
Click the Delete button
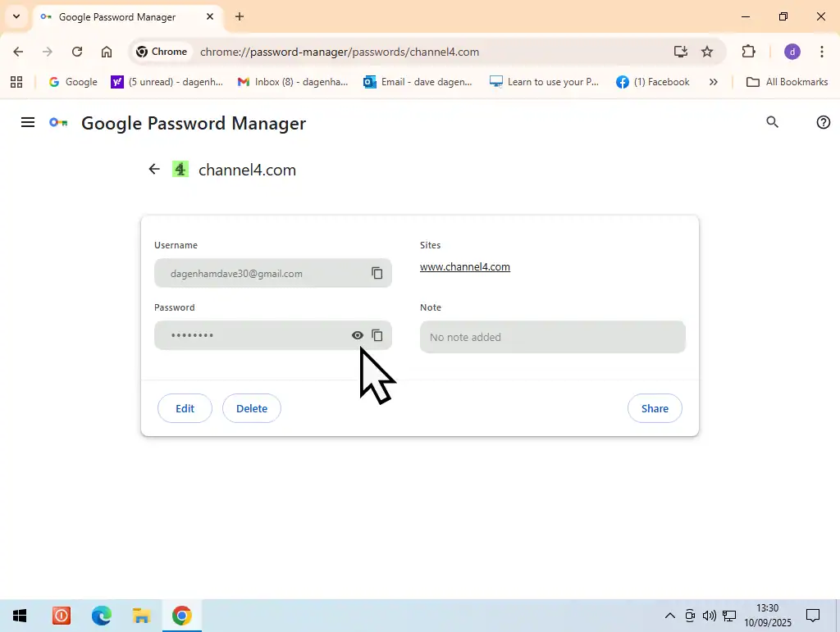click(252, 408)
